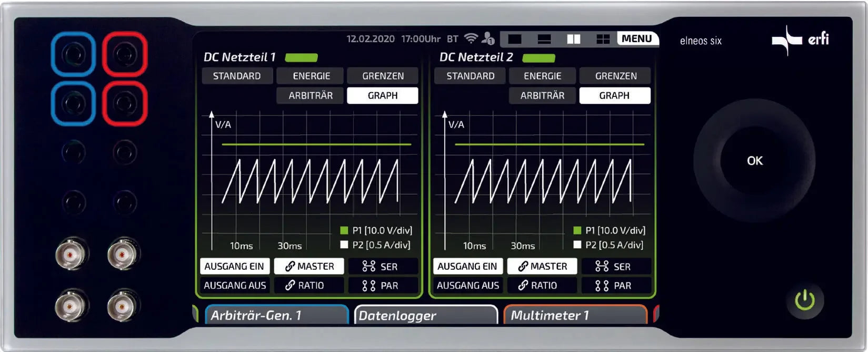Open the Datenlogger bottom tab

point(426,315)
